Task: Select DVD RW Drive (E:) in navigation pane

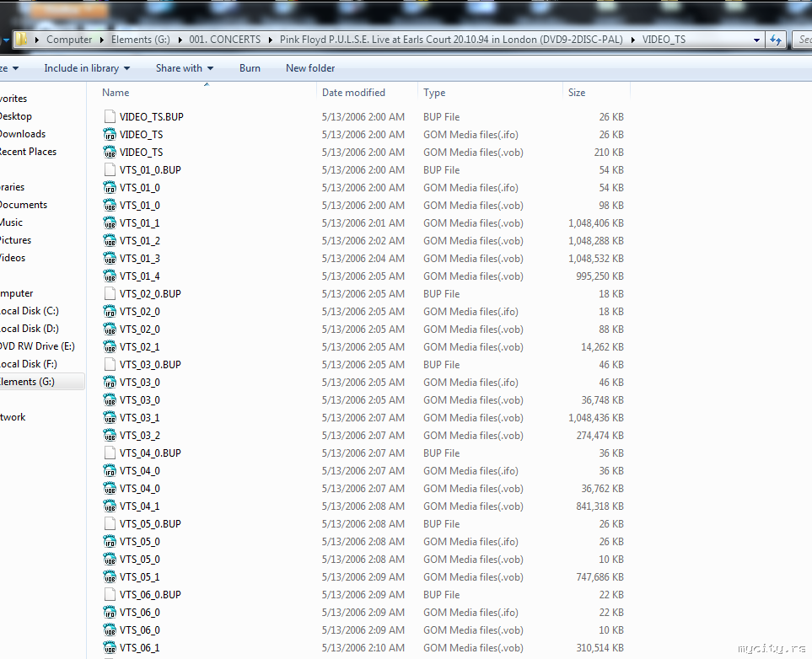Action: coord(37,346)
